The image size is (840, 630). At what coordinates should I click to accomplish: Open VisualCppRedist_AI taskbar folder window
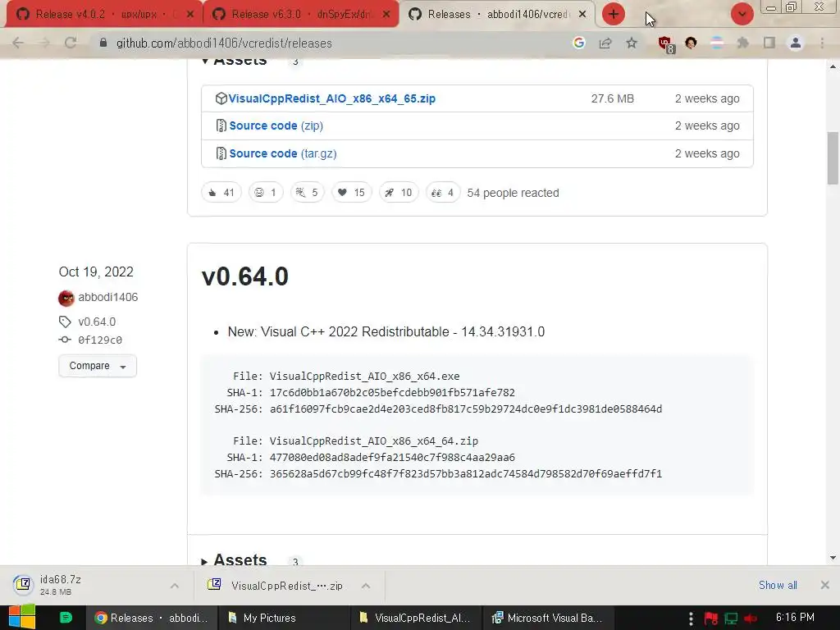(416, 618)
